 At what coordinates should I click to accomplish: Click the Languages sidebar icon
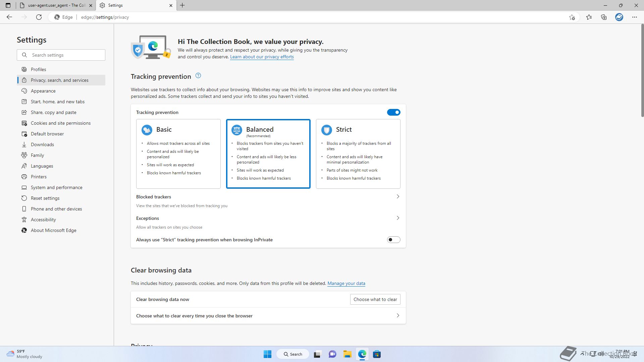coord(24,166)
